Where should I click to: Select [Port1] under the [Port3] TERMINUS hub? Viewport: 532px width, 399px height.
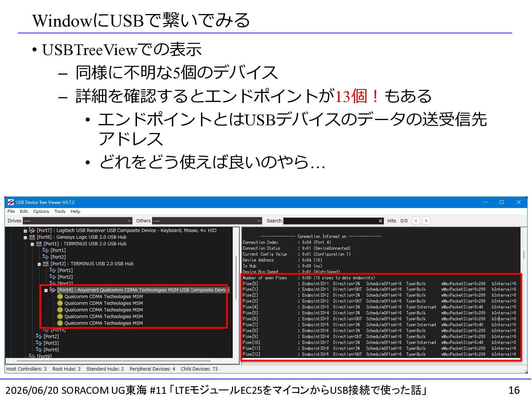click(65, 270)
